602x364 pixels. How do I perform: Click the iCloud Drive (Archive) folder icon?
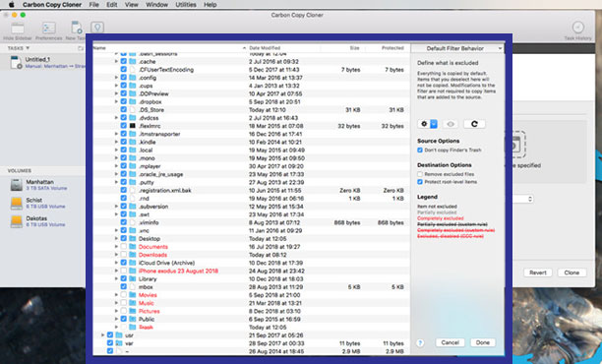[133, 263]
